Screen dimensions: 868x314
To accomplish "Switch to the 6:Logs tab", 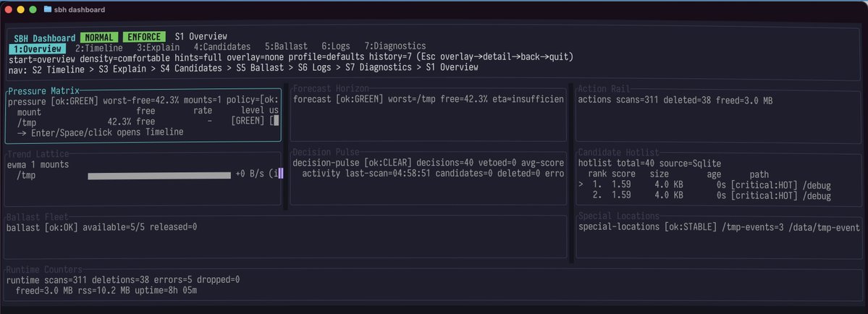I will point(335,48).
